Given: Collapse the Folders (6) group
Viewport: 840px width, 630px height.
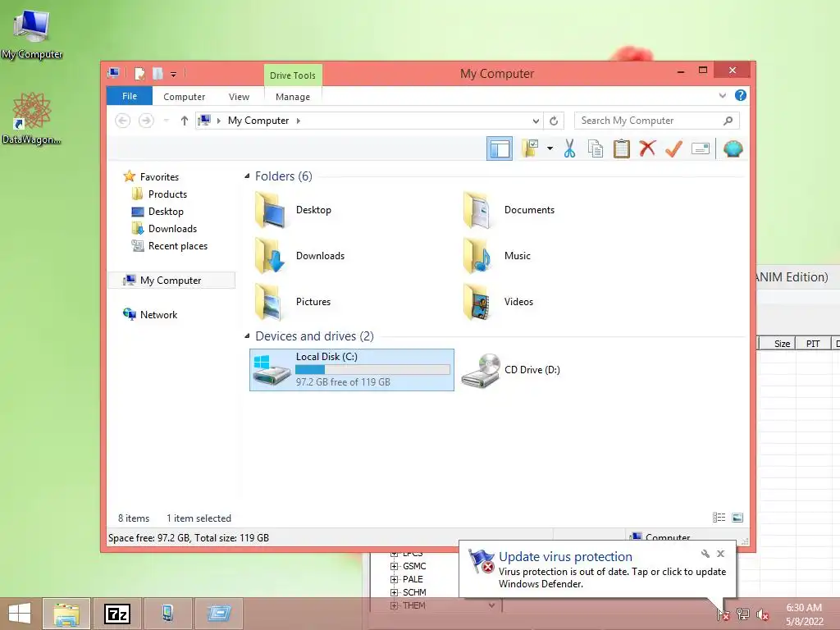Looking at the screenshot, I should click(247, 176).
